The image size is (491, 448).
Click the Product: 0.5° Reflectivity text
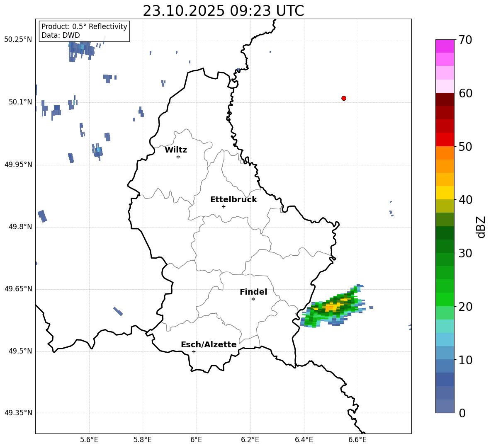coord(84,26)
